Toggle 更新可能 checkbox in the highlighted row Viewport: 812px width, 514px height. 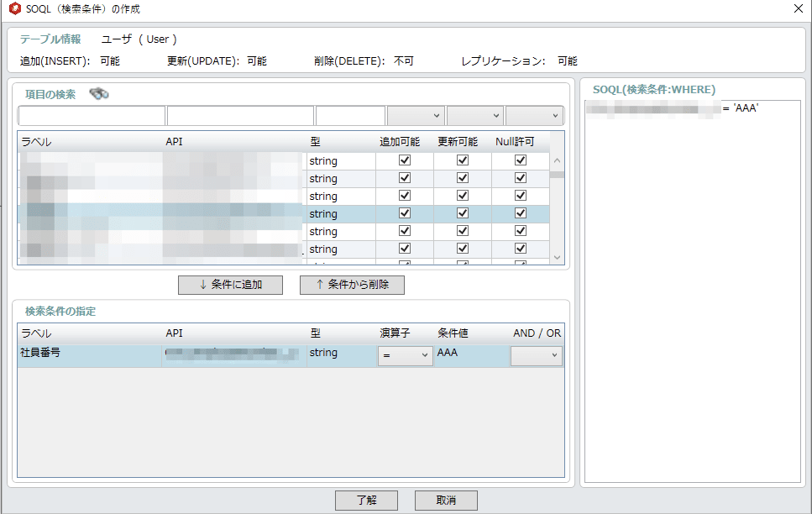463,213
